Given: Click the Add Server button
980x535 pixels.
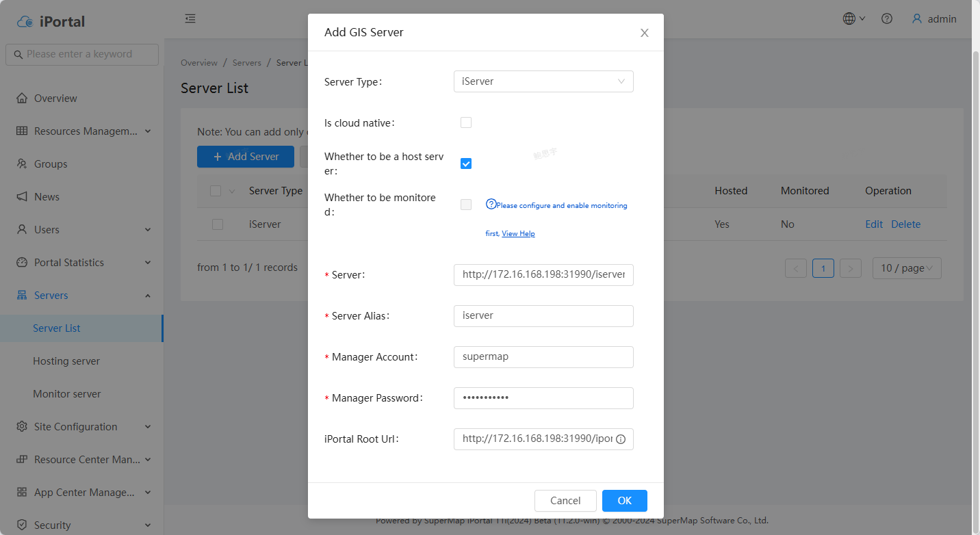Looking at the screenshot, I should tap(246, 157).
